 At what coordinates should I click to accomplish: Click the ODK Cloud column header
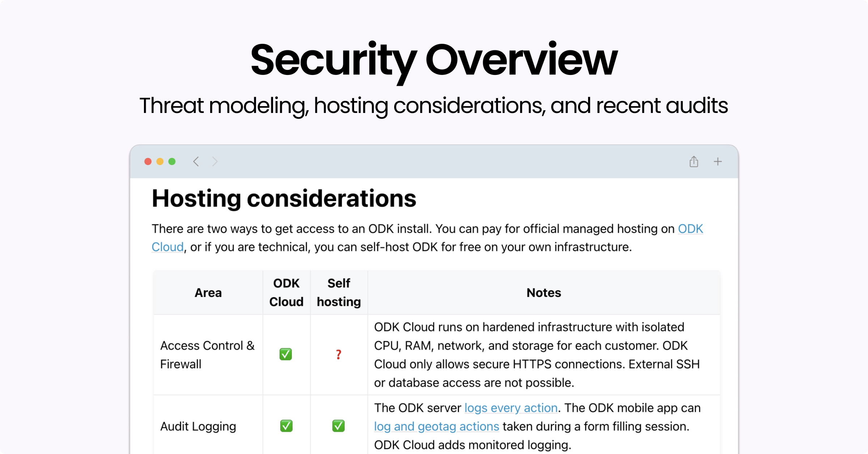tap(286, 293)
